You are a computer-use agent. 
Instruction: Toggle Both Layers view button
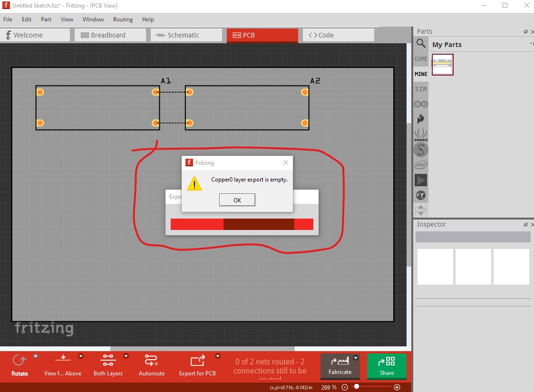pyautogui.click(x=108, y=365)
